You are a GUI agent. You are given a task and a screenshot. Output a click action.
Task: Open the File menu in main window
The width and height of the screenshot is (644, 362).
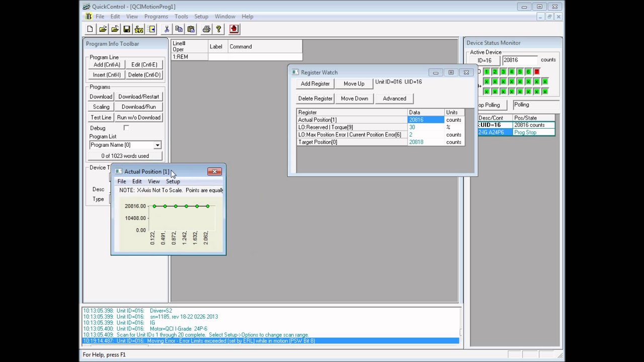100,17
